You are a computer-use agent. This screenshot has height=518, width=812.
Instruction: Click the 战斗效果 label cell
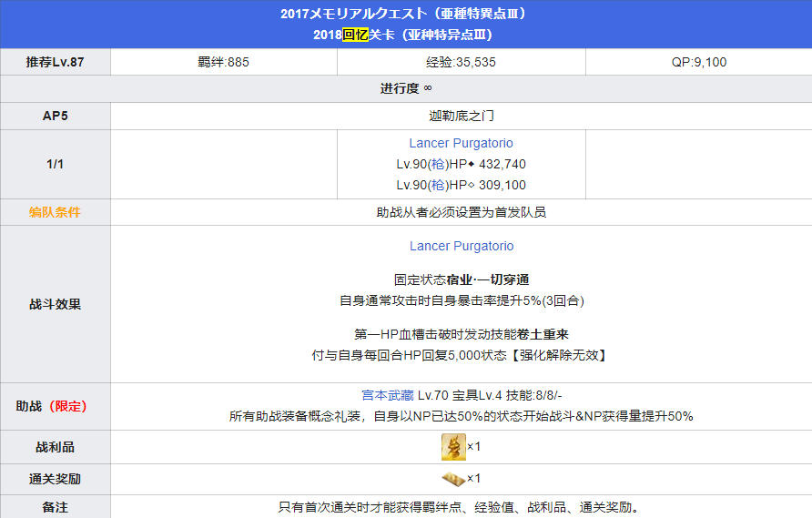coord(56,304)
